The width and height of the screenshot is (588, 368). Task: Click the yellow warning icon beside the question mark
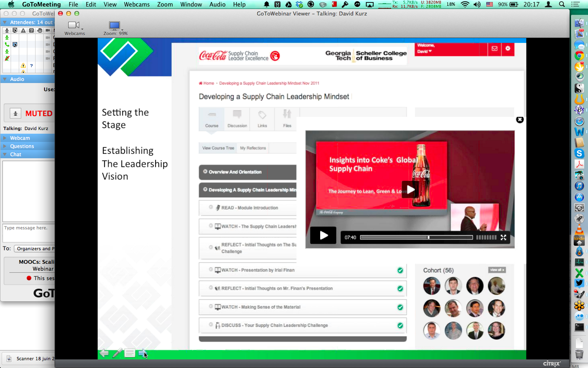pyautogui.click(x=23, y=65)
